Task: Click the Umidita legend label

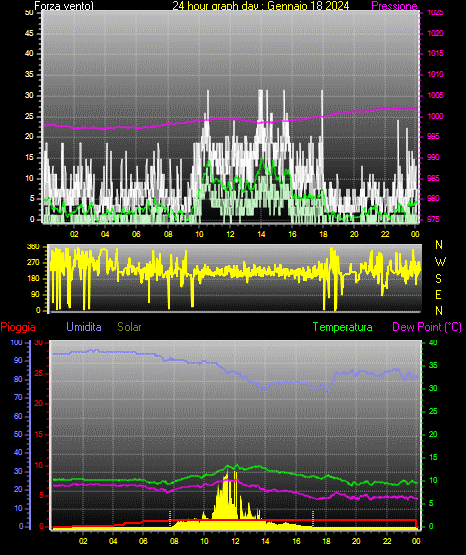Action: (x=84, y=327)
